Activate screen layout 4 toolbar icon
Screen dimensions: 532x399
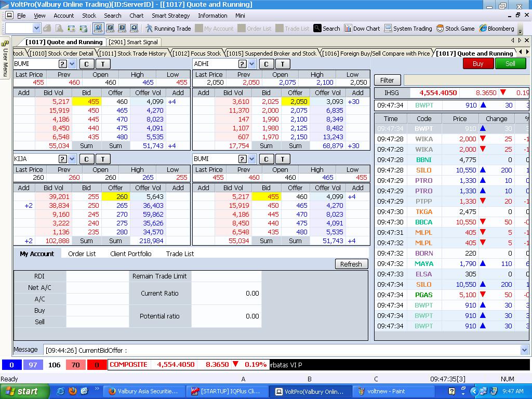(x=134, y=28)
